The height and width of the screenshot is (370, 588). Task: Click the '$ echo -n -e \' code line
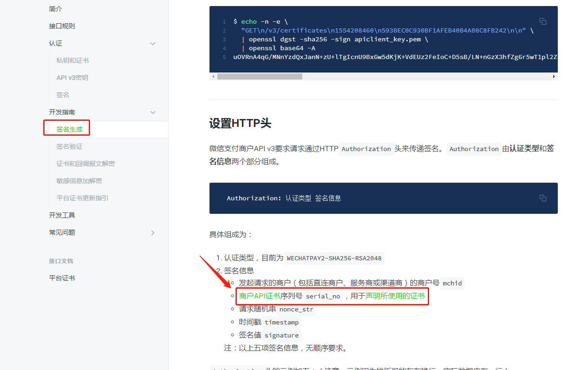point(261,21)
